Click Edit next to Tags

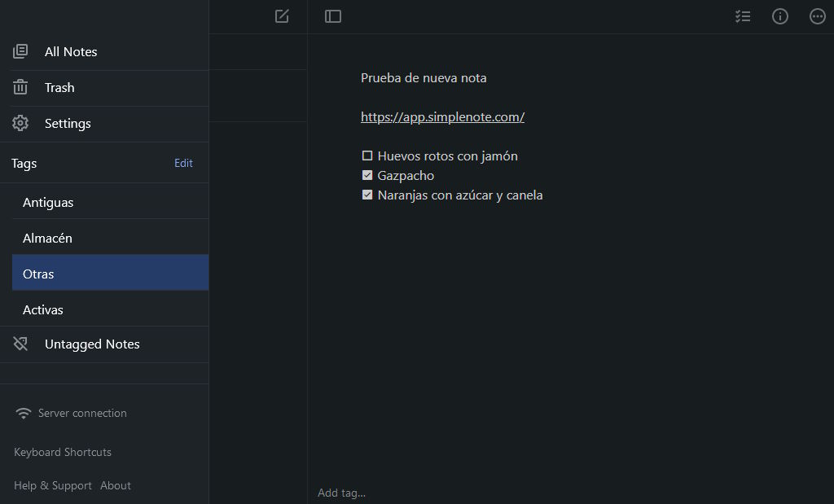pos(183,163)
